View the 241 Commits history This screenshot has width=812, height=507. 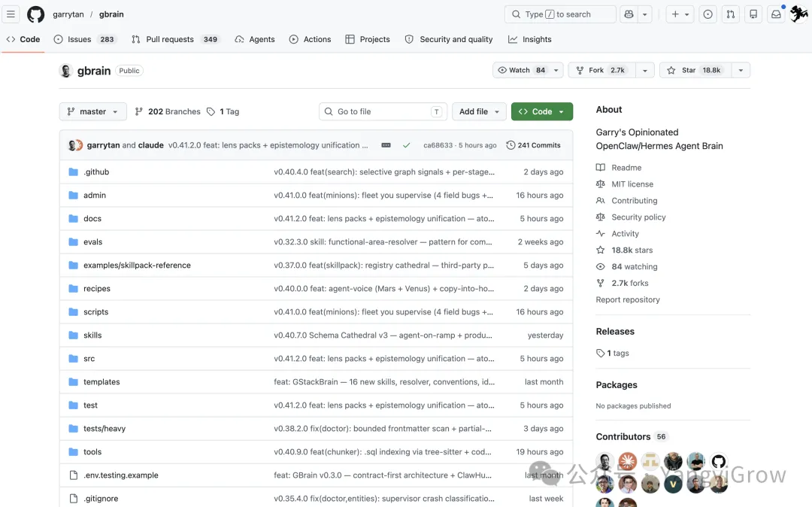click(533, 145)
